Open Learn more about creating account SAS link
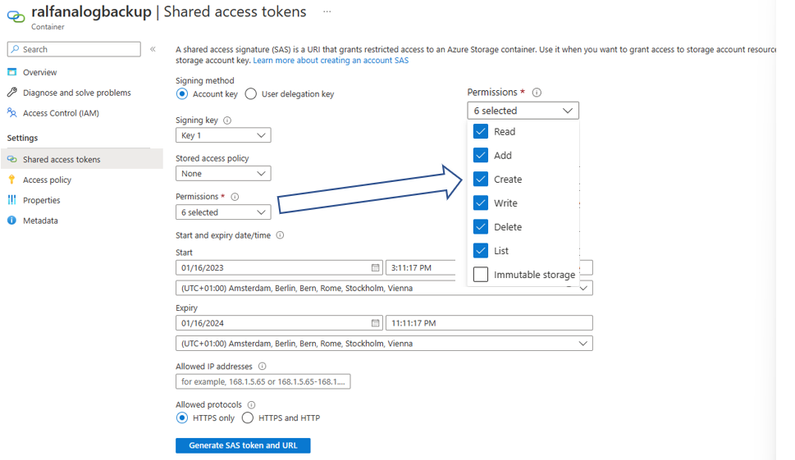The image size is (795, 460). (x=330, y=61)
